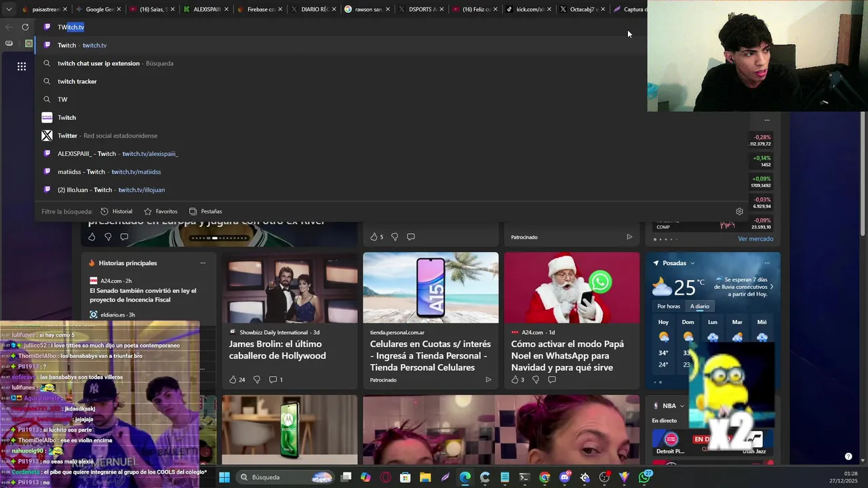The width and height of the screenshot is (868, 488).
Task: Click the Windows taskbar Búsqueda box
Action: (x=285, y=477)
